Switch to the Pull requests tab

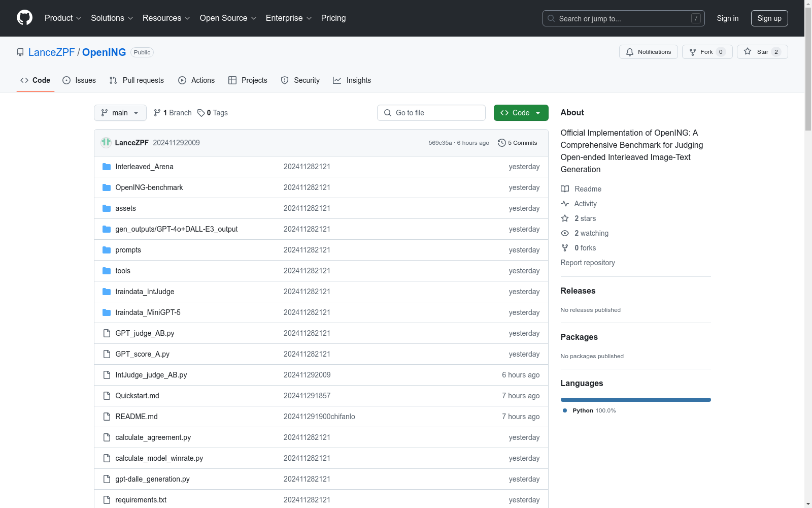[x=137, y=80]
